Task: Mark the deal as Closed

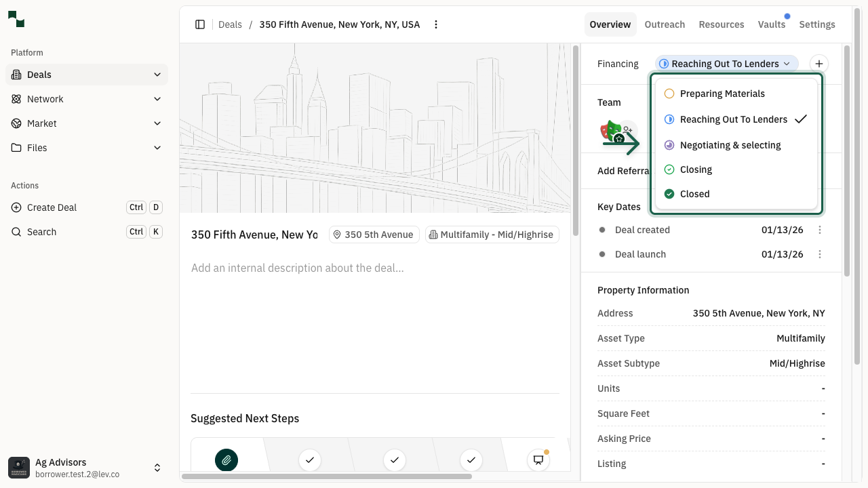Action: click(694, 194)
